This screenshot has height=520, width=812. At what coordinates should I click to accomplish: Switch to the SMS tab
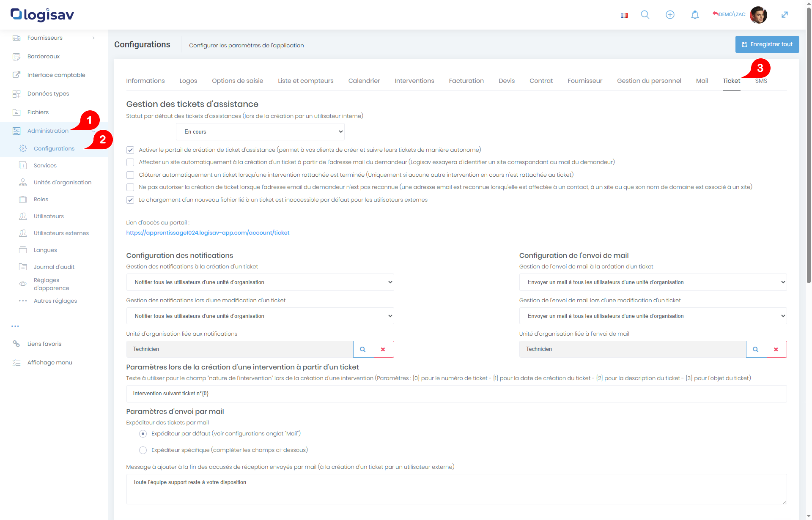[761, 81]
